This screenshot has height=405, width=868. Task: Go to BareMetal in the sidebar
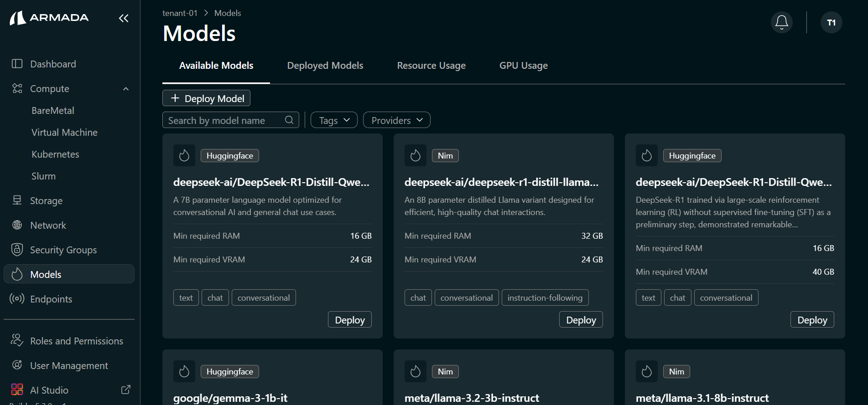[53, 111]
